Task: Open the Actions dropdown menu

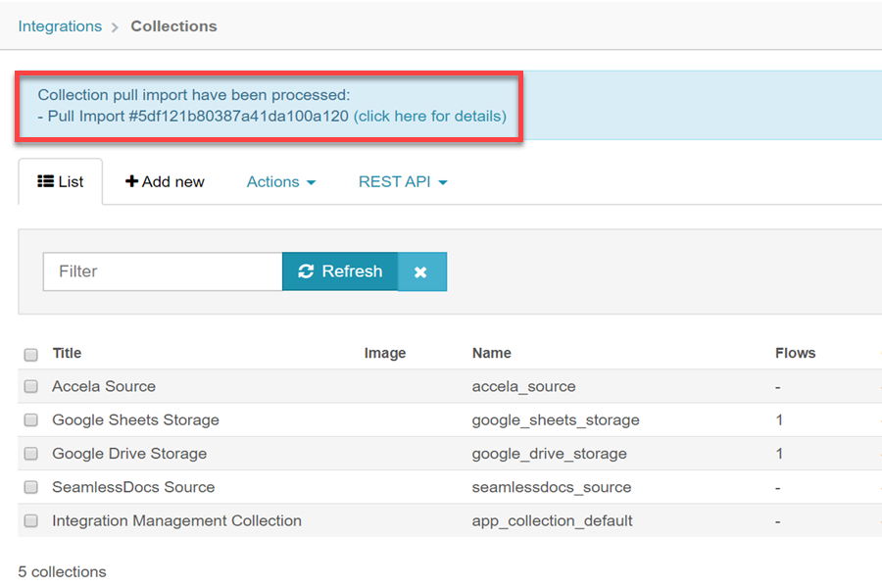Action: [x=280, y=181]
